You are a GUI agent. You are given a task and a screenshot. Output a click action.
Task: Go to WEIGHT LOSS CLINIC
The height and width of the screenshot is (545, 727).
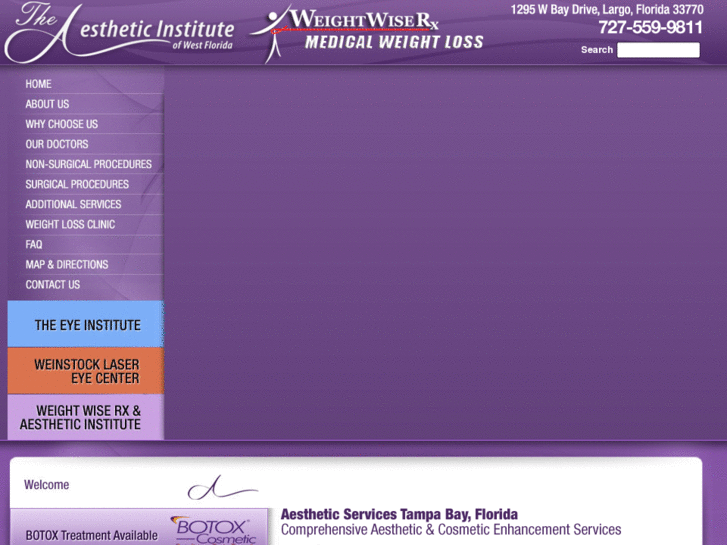click(70, 224)
